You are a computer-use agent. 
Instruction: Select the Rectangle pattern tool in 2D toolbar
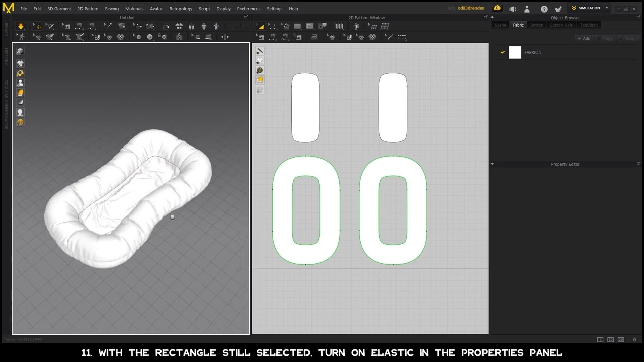pos(297,26)
